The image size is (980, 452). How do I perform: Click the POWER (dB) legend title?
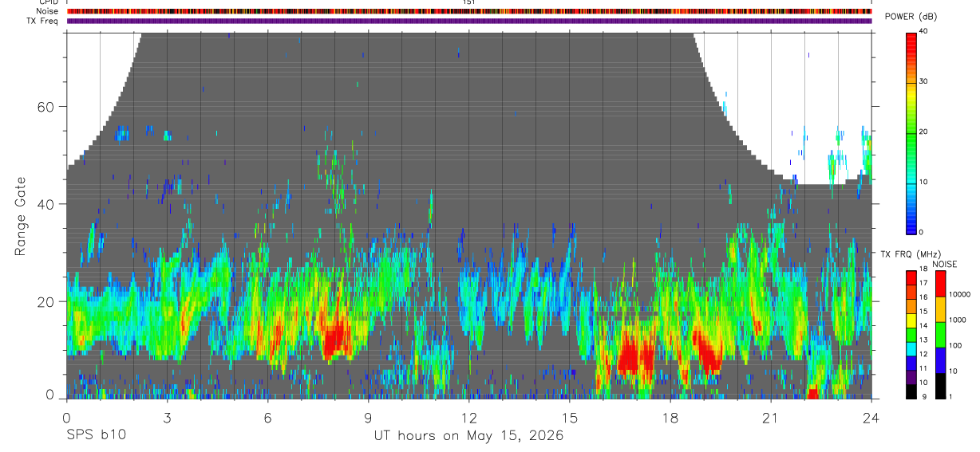pyautogui.click(x=911, y=17)
